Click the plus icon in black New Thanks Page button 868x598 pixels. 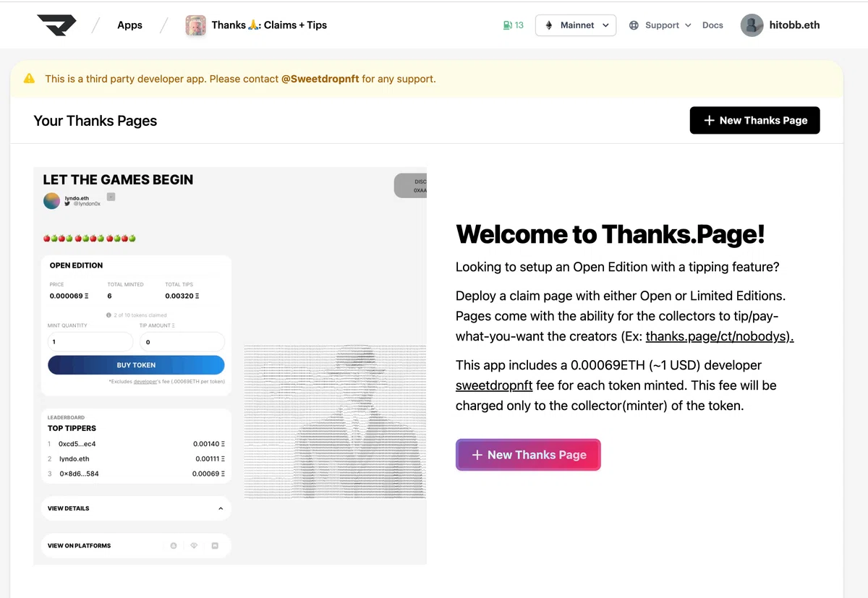(709, 120)
